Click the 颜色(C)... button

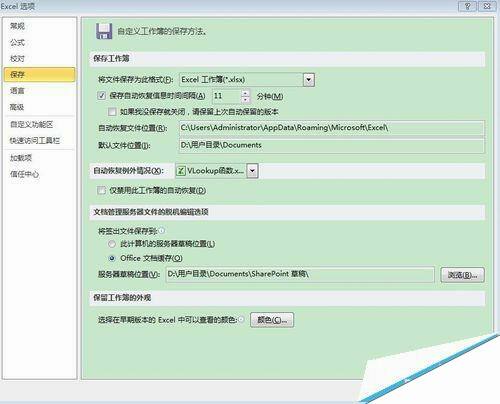click(272, 320)
